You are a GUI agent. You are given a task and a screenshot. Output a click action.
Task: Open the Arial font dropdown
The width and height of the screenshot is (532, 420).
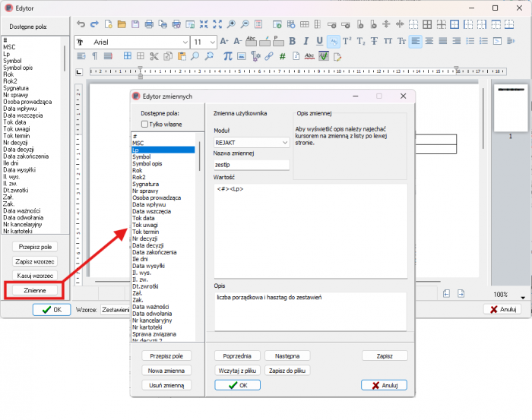pyautogui.click(x=184, y=42)
